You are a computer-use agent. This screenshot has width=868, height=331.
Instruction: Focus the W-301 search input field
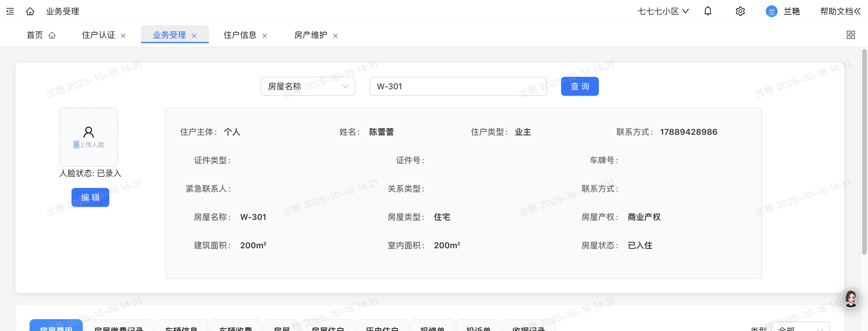pos(458,86)
